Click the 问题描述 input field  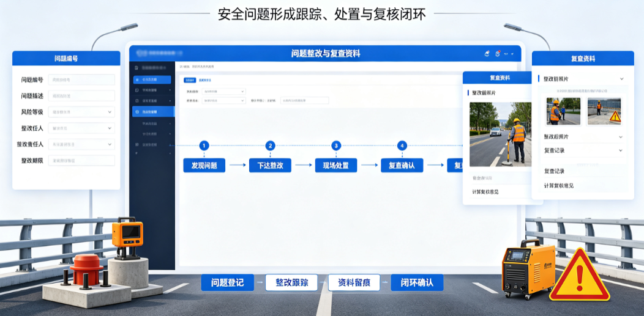click(81, 95)
